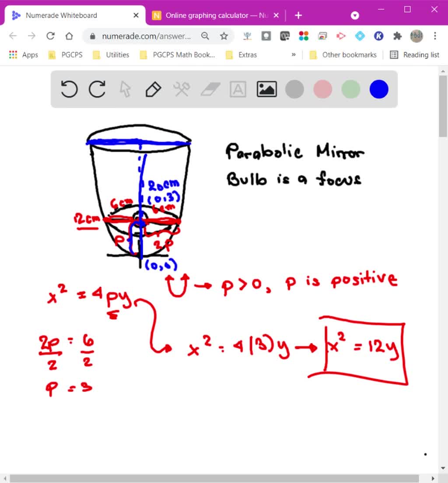Open the dark screen-capture extension icon
The image size is (448, 483).
click(x=285, y=36)
